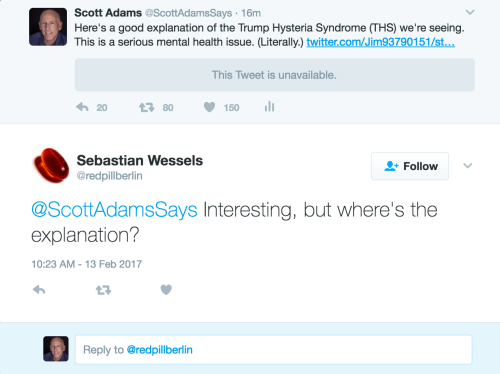Retweet Sebastian Wessels' tweet
500x374 pixels.
coord(103,290)
